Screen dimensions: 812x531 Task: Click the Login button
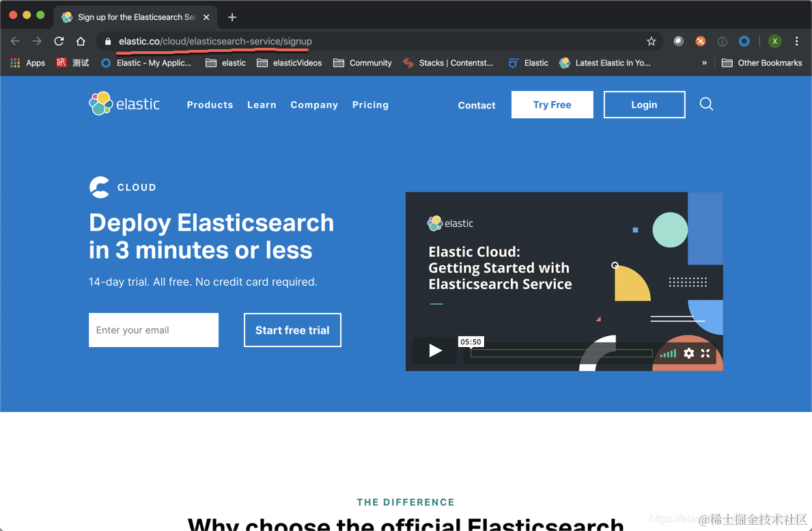(x=644, y=105)
